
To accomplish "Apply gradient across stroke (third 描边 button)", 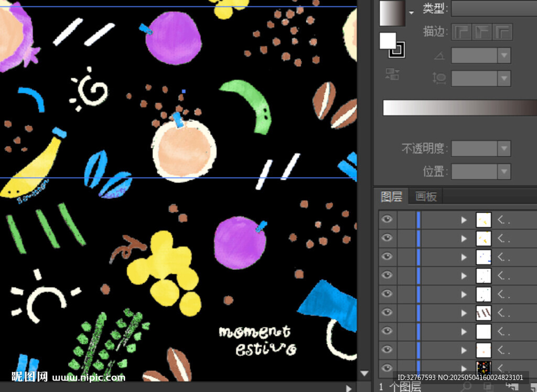I will tap(502, 32).
